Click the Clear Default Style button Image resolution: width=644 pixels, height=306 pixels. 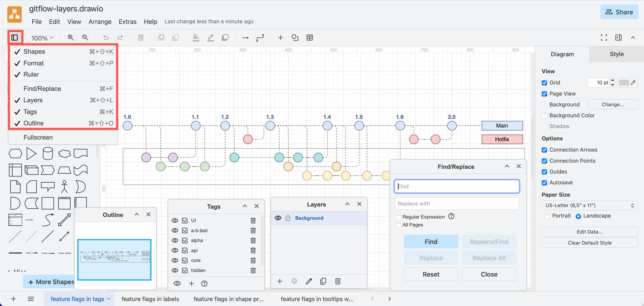[x=590, y=243]
